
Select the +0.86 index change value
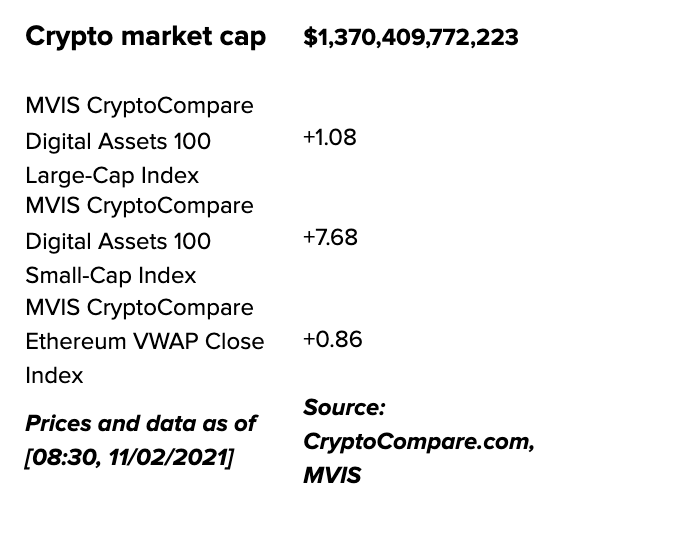(x=332, y=339)
